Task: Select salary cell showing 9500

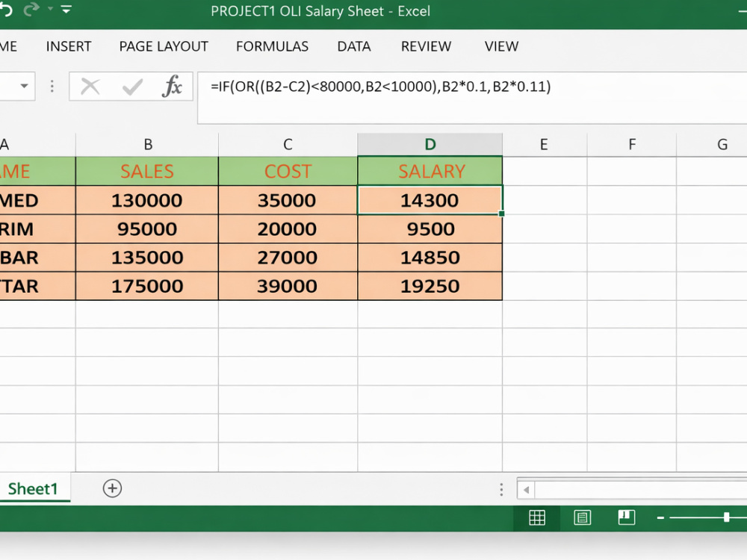Action: (x=430, y=229)
